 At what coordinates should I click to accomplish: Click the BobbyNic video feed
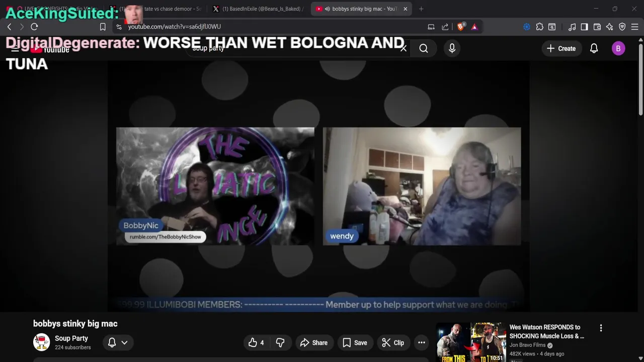[215, 186]
